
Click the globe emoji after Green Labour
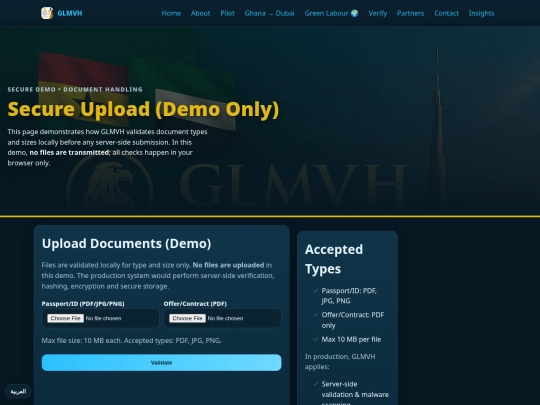pyautogui.click(x=354, y=13)
